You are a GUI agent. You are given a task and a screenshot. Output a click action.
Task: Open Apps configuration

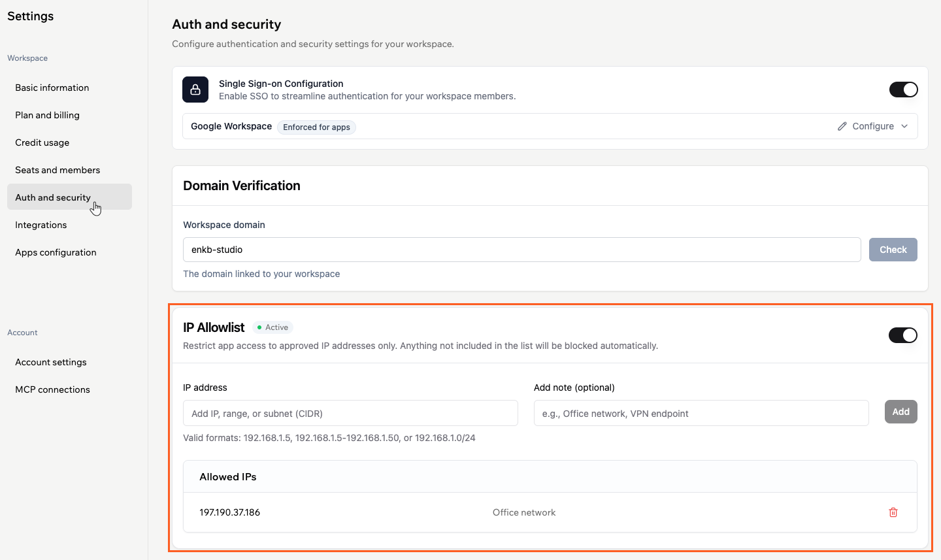click(x=56, y=252)
